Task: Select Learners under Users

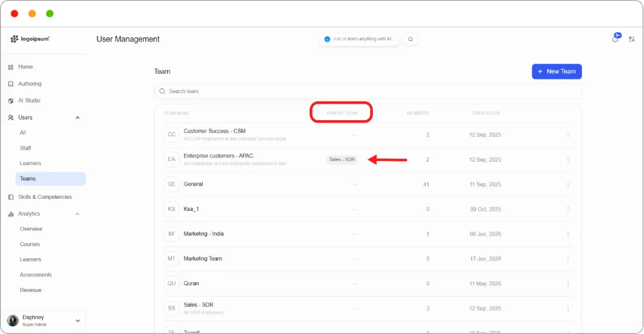Action: tap(31, 163)
